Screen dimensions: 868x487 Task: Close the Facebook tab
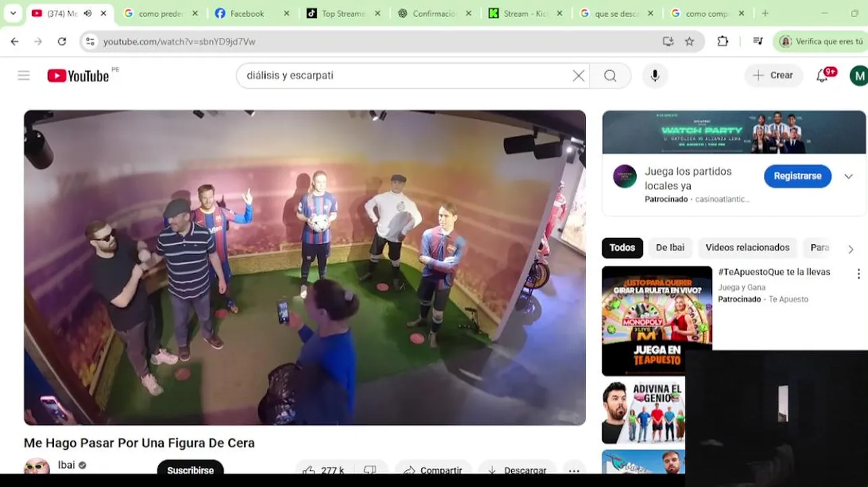click(287, 14)
